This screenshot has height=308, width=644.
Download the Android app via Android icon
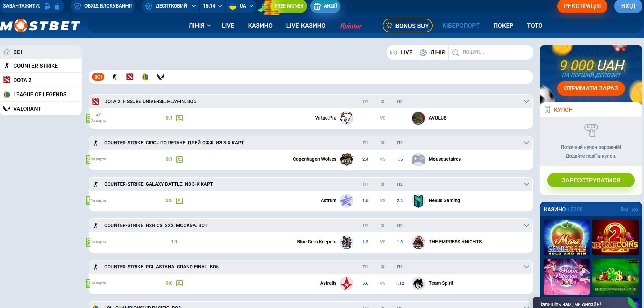pyautogui.click(x=47, y=6)
